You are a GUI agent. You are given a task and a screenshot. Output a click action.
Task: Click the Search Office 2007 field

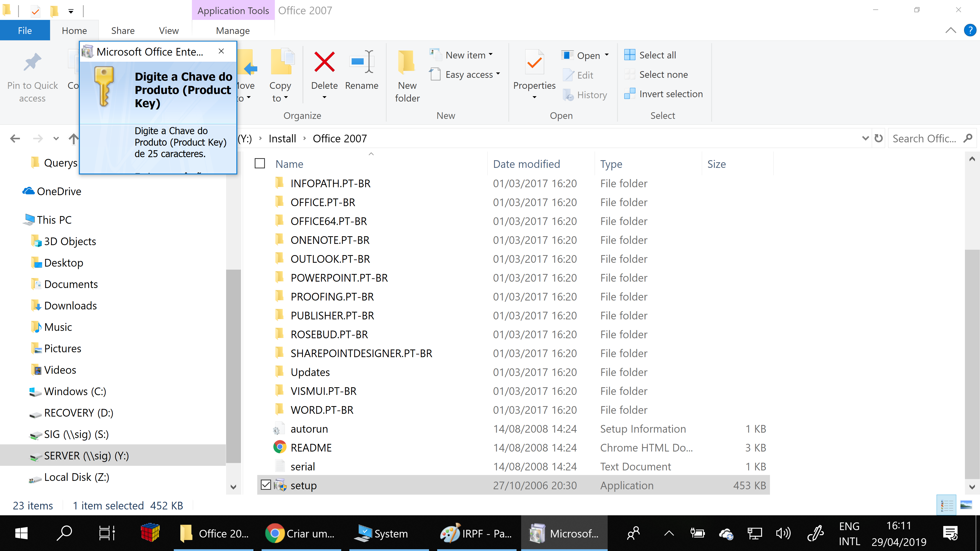point(924,139)
